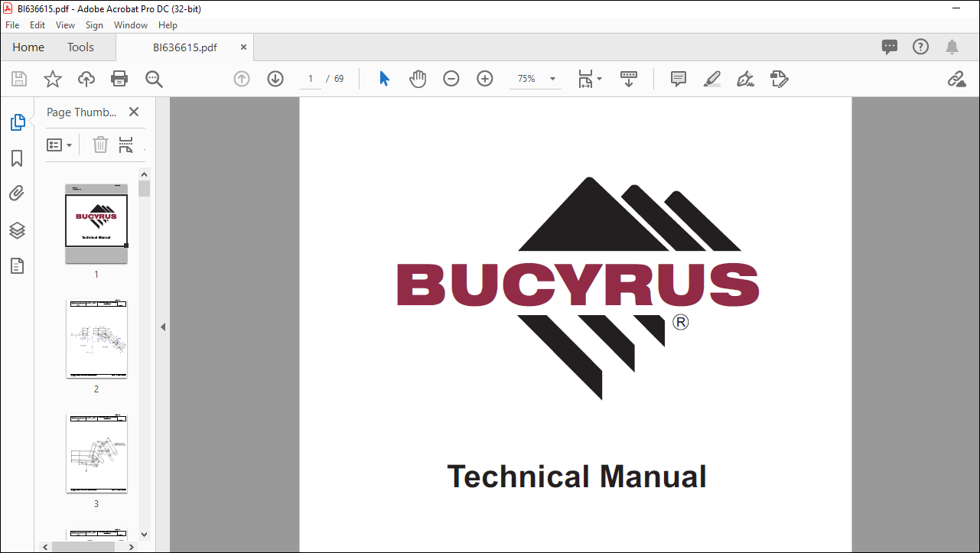The width and height of the screenshot is (980, 553).
Task: Go to previous page arrow
Action: point(242,79)
